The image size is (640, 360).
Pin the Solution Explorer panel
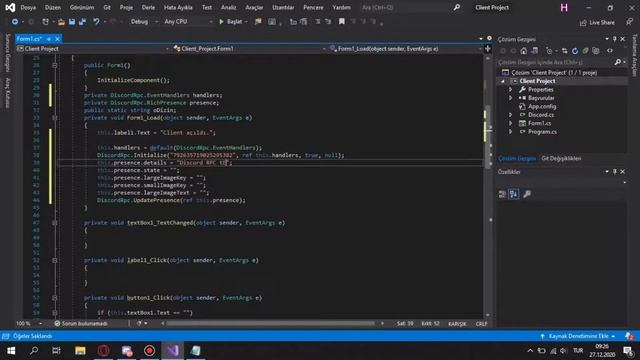click(x=615, y=39)
